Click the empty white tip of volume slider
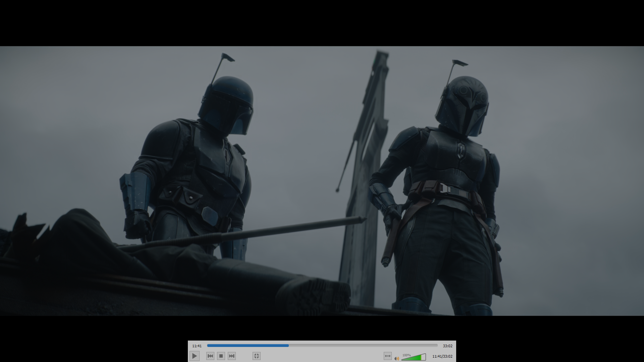The image size is (644, 362). click(x=424, y=357)
